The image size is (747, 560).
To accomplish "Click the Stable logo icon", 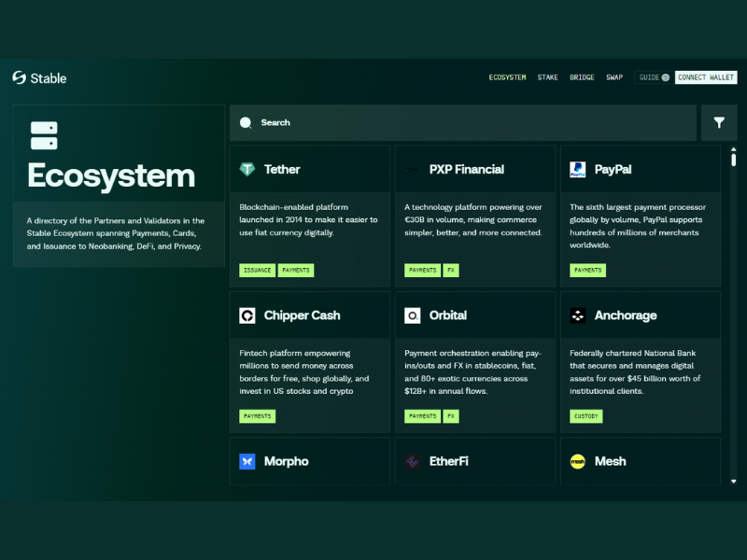I will point(19,77).
